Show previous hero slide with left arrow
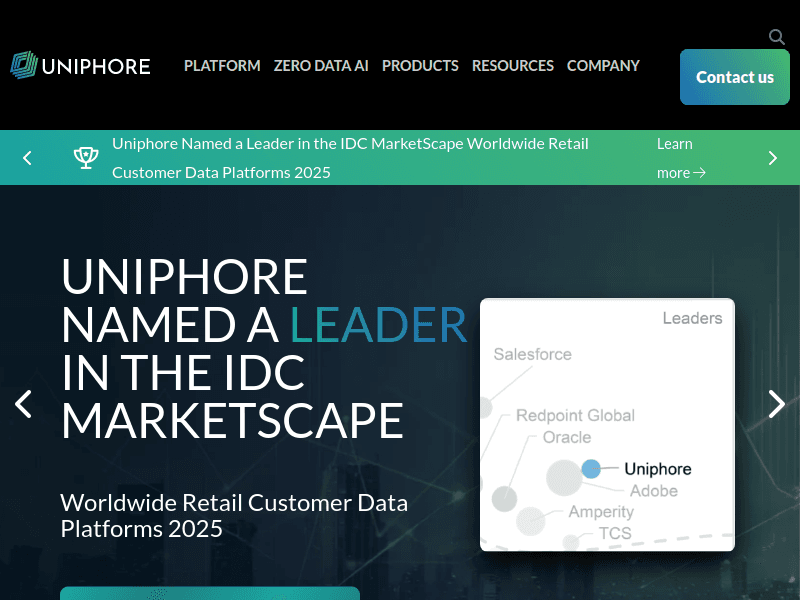Image resolution: width=800 pixels, height=600 pixels. [x=24, y=404]
